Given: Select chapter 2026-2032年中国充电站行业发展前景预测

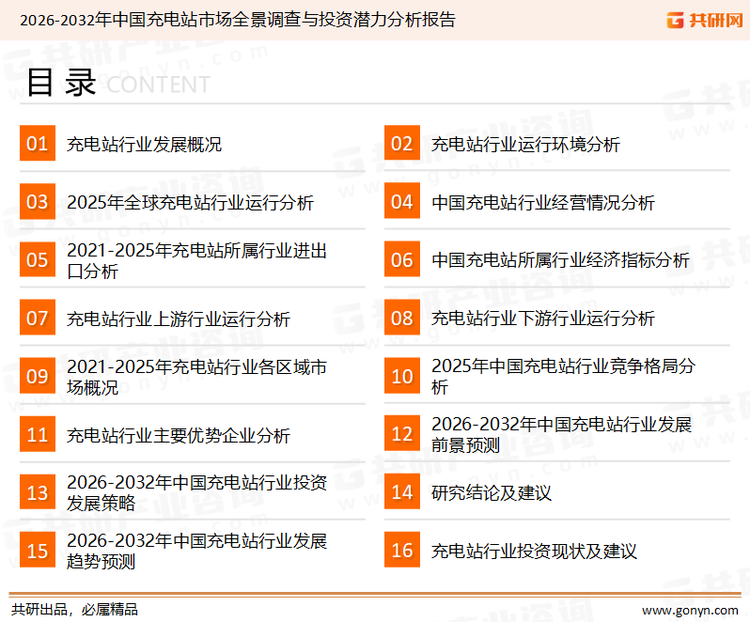Looking at the screenshot, I should point(562,434).
